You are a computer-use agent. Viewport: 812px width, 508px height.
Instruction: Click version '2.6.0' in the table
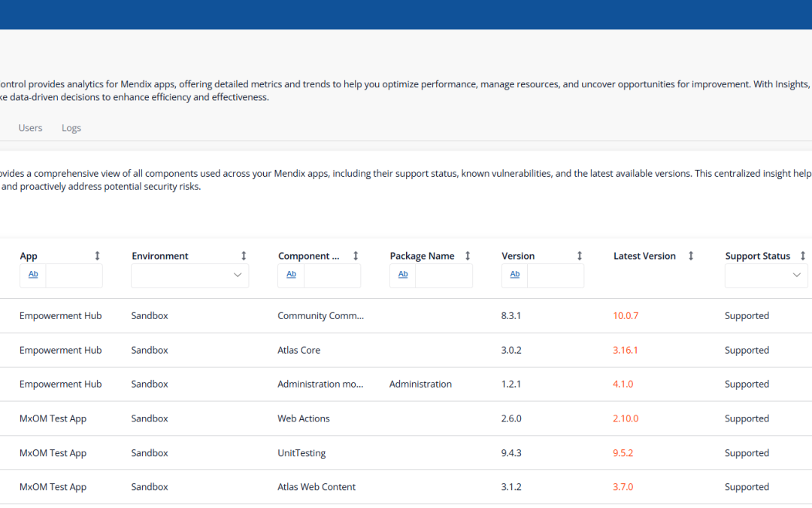click(511, 418)
